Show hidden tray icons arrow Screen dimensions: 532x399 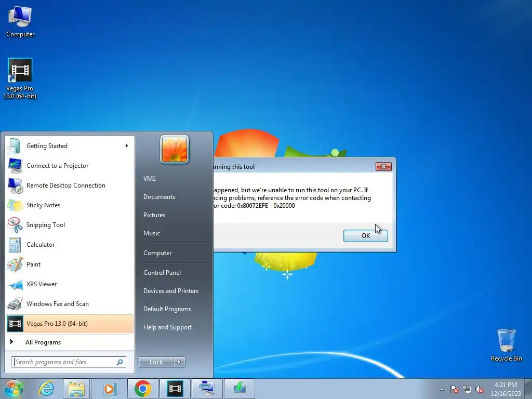click(x=442, y=389)
